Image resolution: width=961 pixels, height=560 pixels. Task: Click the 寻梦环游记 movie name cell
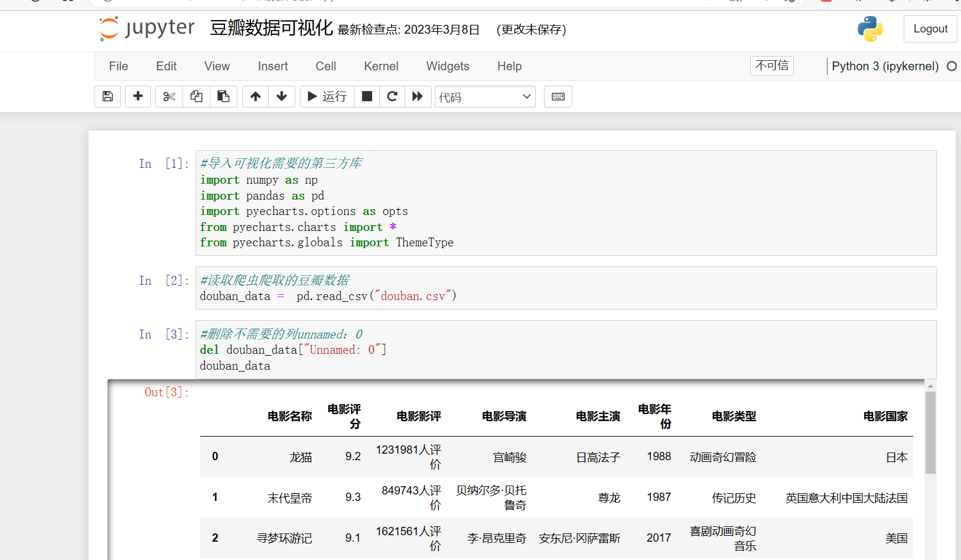[284, 538]
